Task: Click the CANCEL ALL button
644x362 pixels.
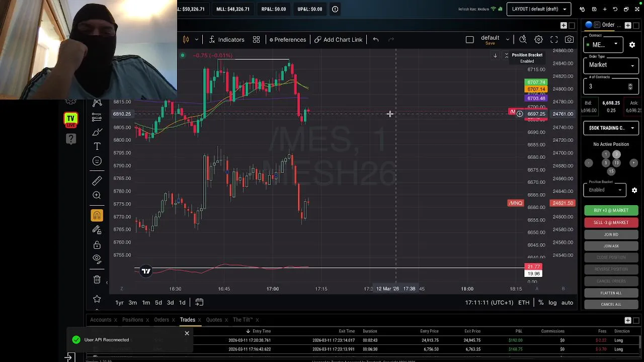Action: pyautogui.click(x=611, y=304)
